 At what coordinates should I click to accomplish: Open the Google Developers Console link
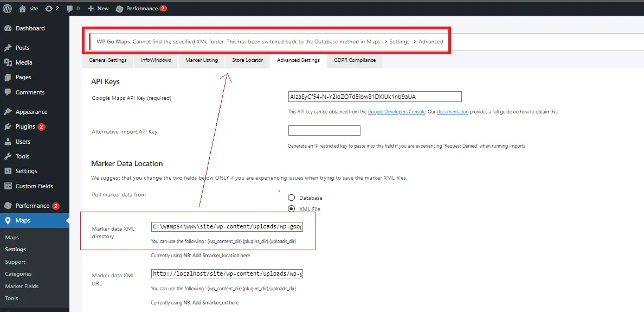(397, 112)
